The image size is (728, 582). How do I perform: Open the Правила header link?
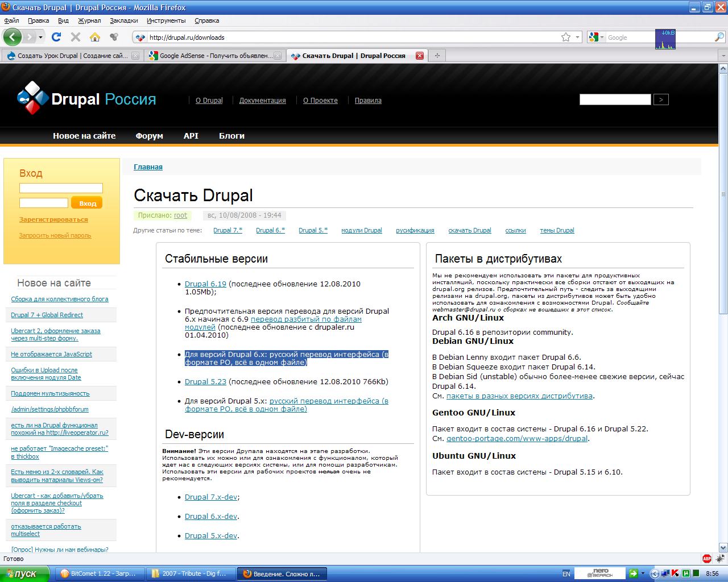pyautogui.click(x=368, y=101)
